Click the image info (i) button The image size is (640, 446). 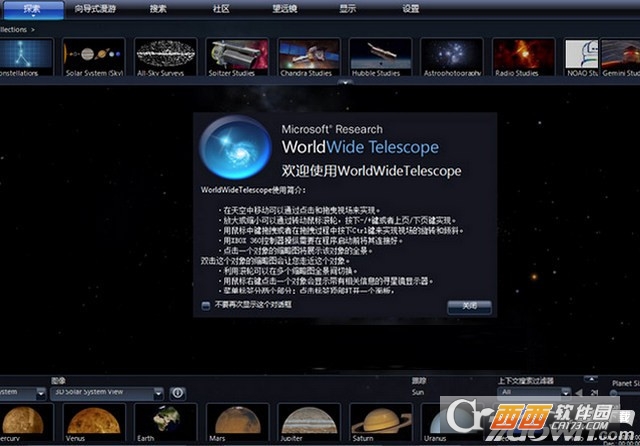tap(178, 393)
